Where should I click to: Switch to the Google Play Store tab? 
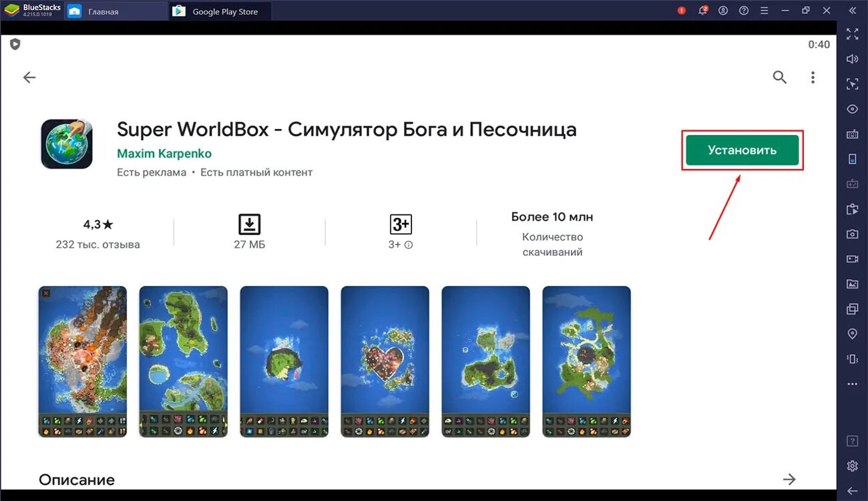(x=222, y=11)
